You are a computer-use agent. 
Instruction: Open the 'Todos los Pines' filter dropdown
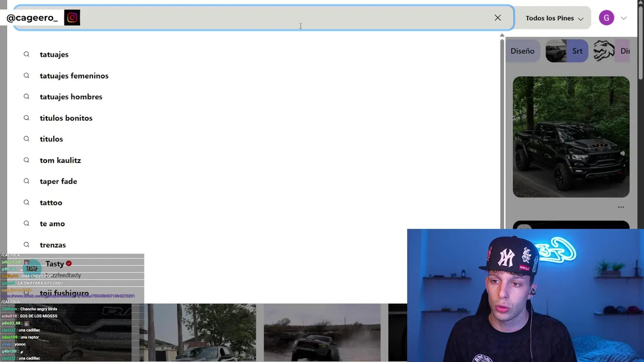click(554, 18)
